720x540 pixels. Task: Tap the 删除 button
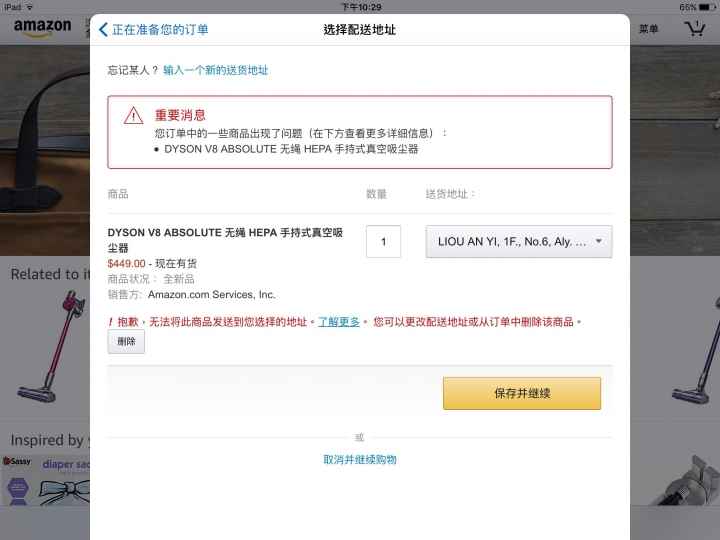(x=126, y=342)
